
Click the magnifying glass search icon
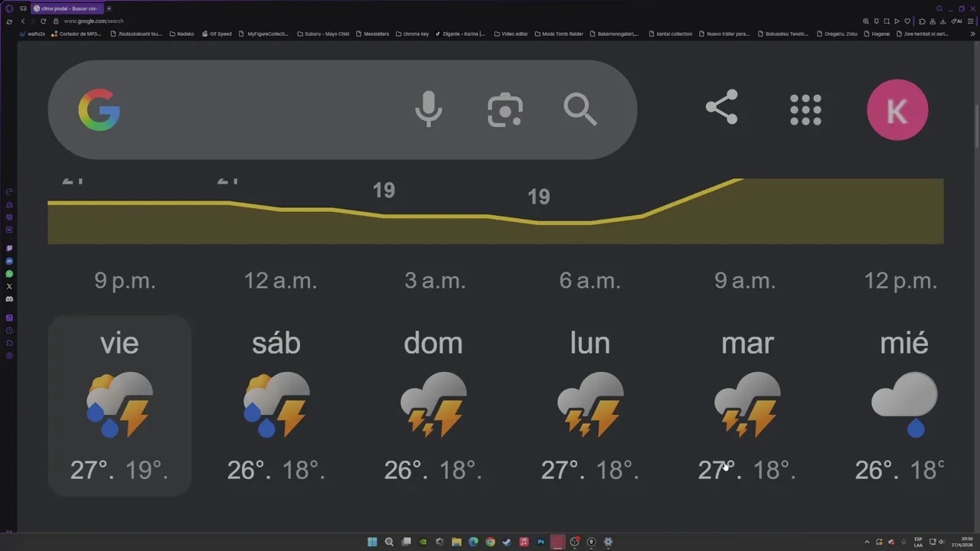pos(580,109)
